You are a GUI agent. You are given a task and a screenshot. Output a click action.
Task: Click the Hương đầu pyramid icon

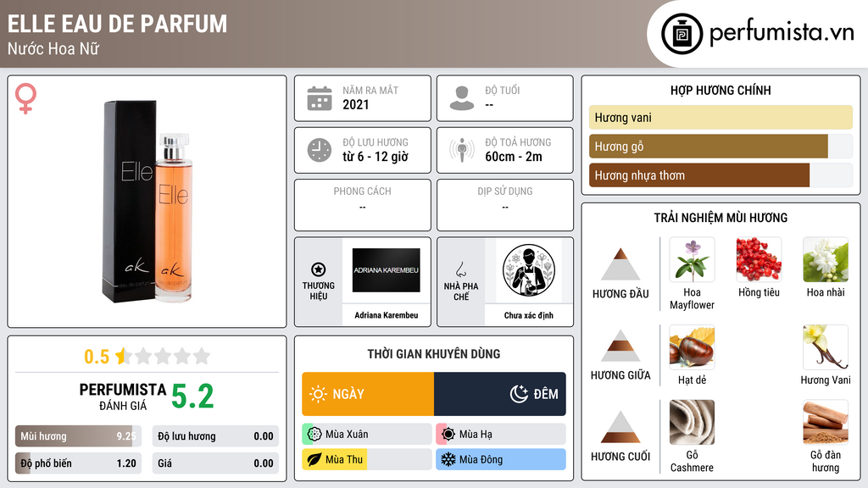(620, 264)
